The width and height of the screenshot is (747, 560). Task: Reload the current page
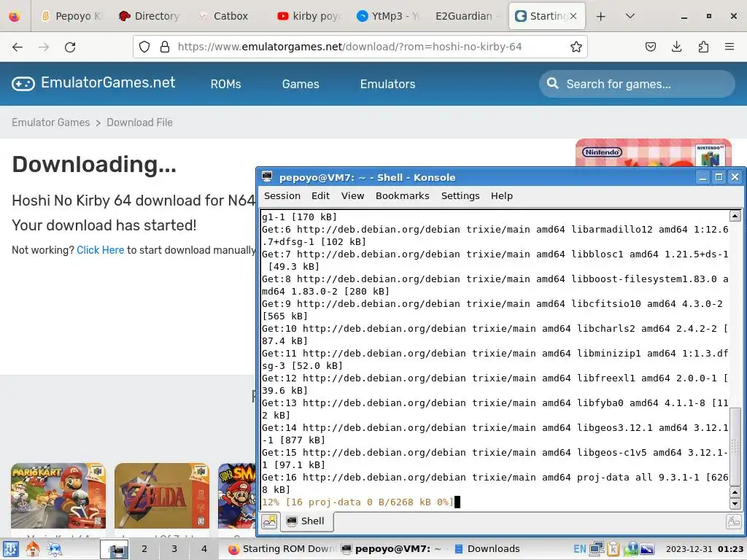point(70,47)
